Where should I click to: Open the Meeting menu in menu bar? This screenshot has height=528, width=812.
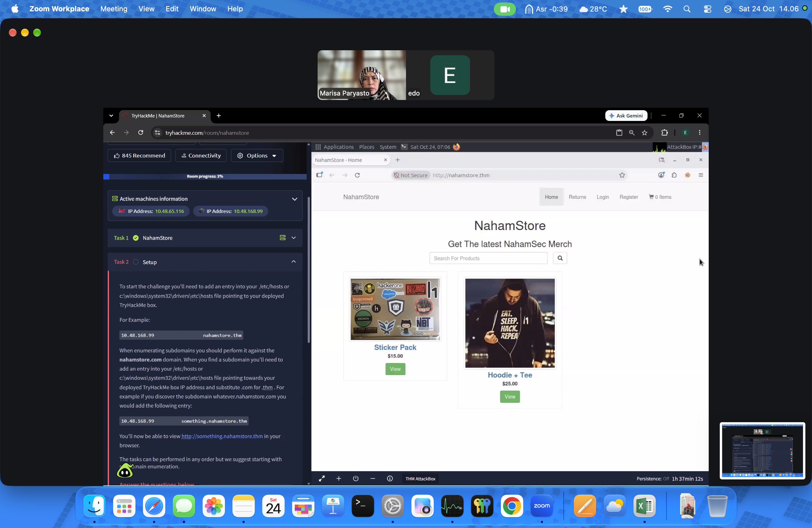(x=114, y=9)
